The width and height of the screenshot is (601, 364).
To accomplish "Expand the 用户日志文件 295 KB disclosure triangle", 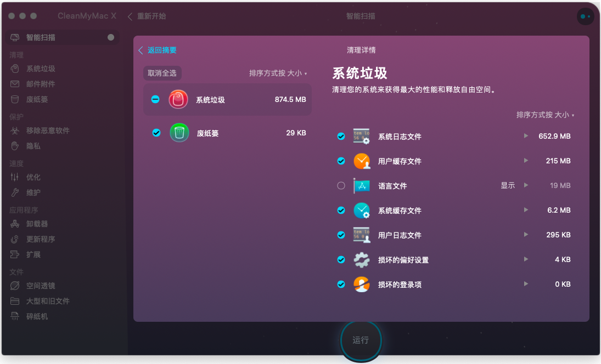I will coord(526,235).
